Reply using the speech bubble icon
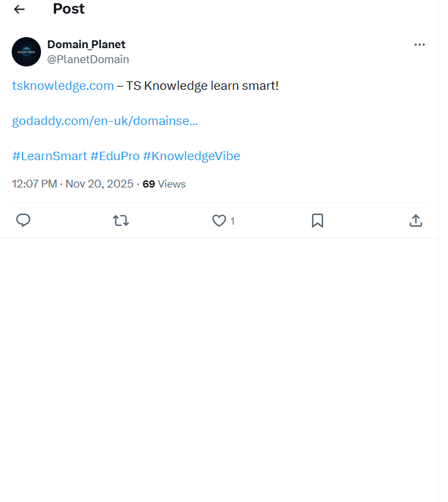 pos(23,221)
